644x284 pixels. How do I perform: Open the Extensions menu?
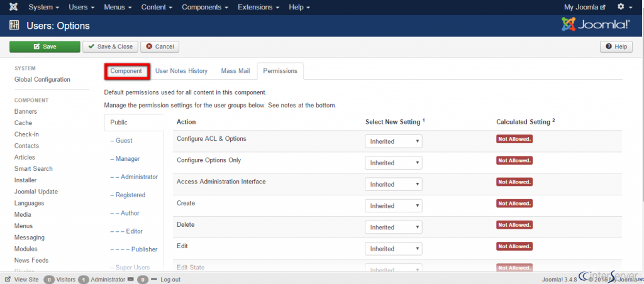[258, 7]
